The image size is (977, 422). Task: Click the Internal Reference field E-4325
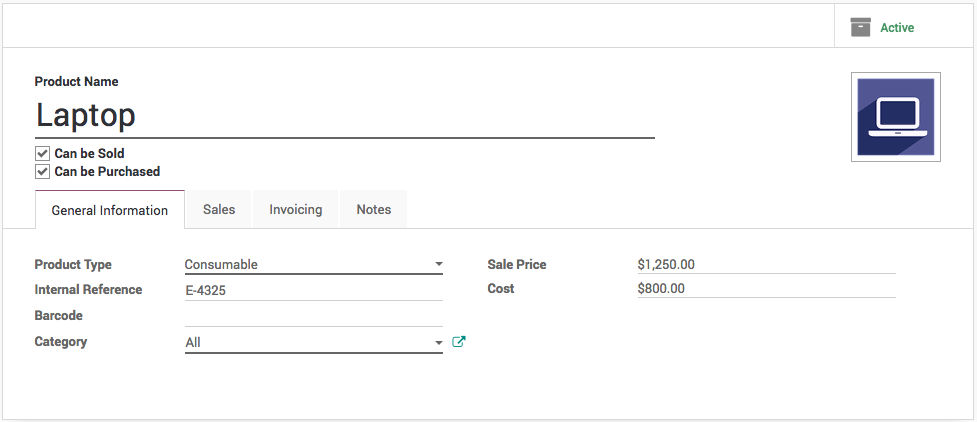click(313, 291)
